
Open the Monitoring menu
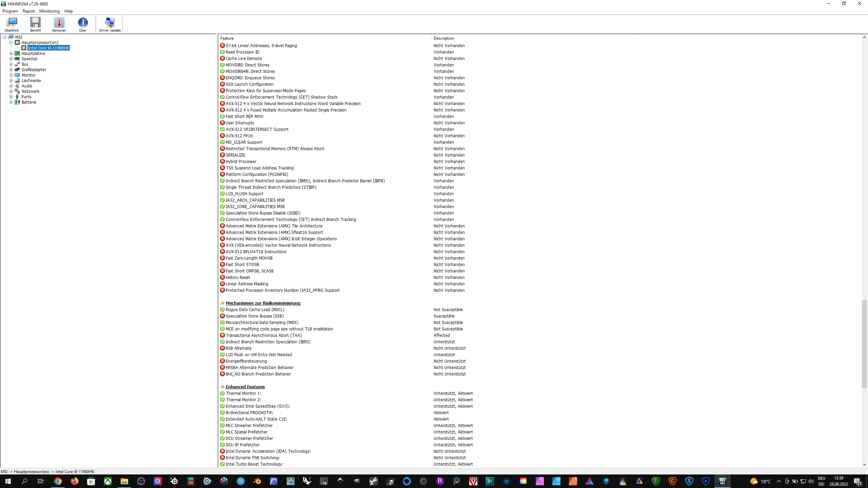click(49, 11)
